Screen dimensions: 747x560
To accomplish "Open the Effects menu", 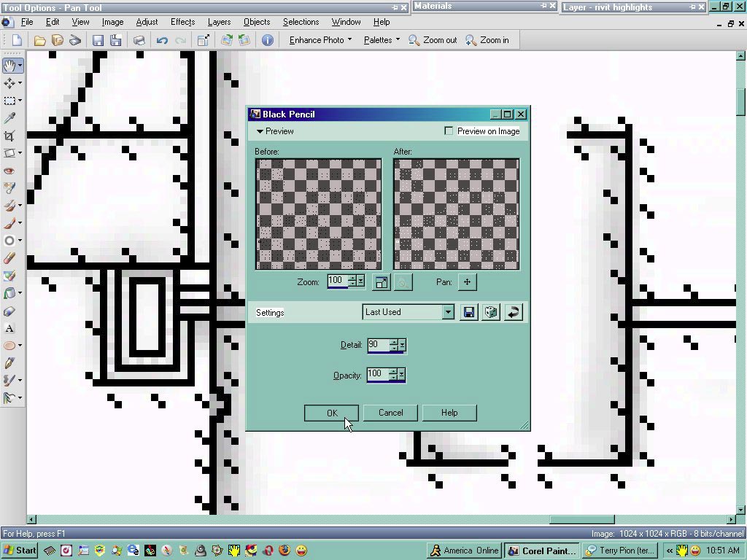I will (183, 22).
